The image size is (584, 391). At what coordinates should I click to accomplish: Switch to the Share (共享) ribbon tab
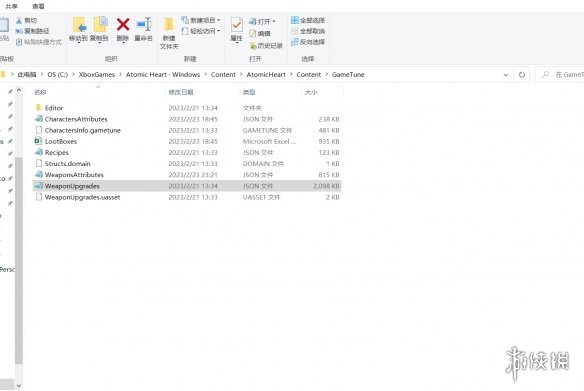11,6
